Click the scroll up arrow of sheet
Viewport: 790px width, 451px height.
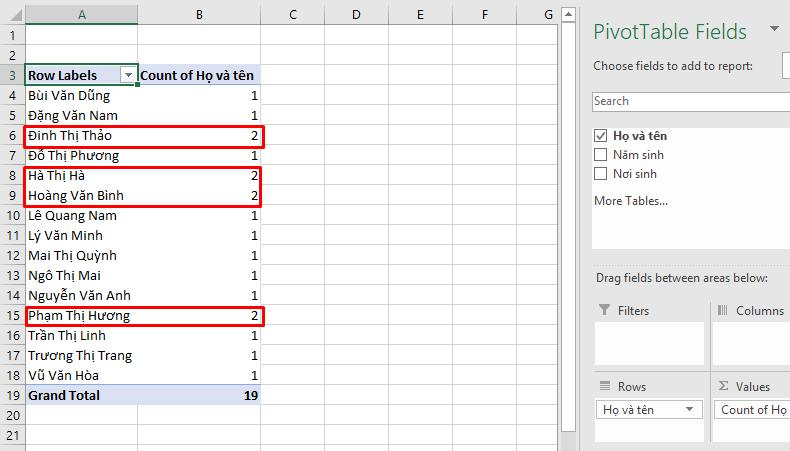click(x=568, y=14)
